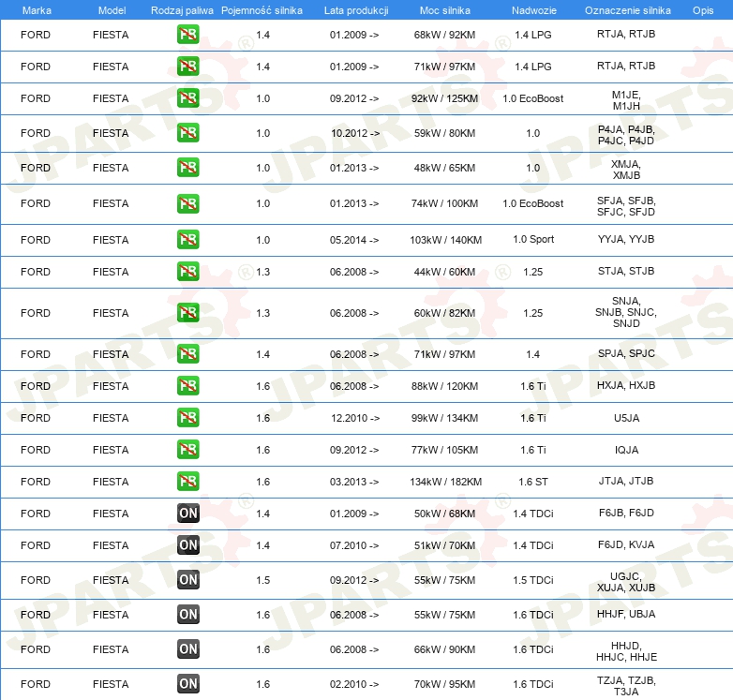Click the PB petrol icon for the 92kW / 125KM EcoBoost
The height and width of the screenshot is (700, 733).
coord(188,98)
